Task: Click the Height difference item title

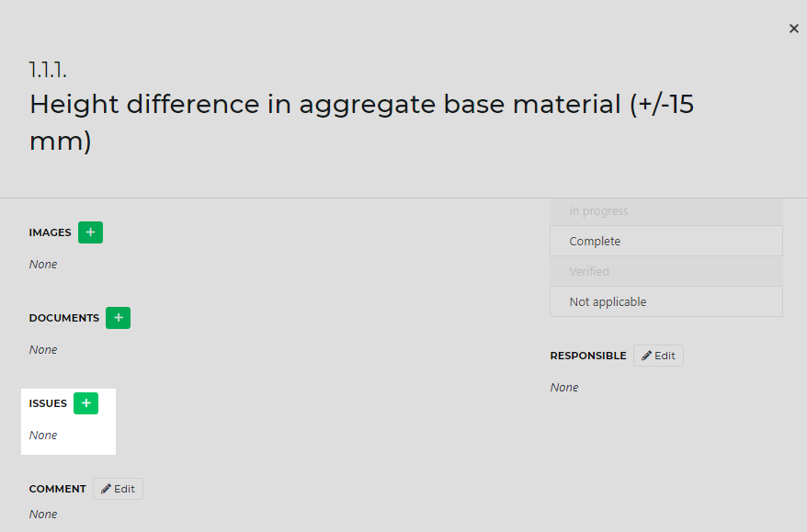Action: point(361,122)
